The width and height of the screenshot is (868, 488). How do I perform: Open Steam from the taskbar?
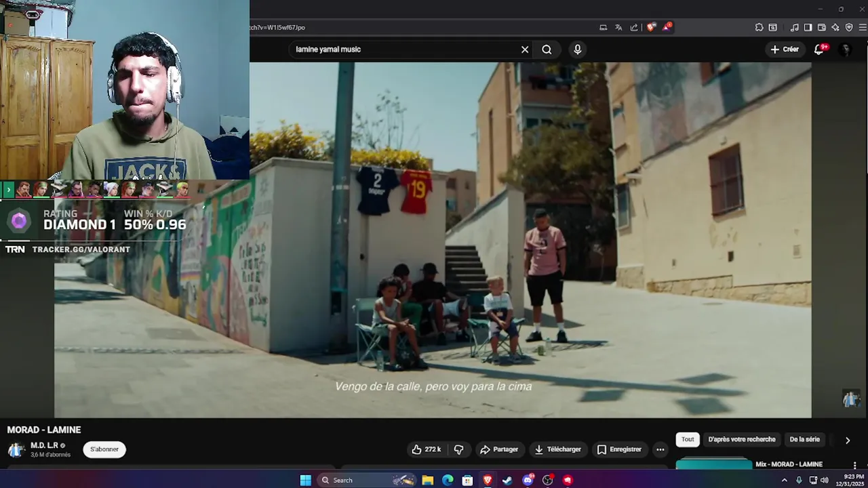tap(507, 480)
